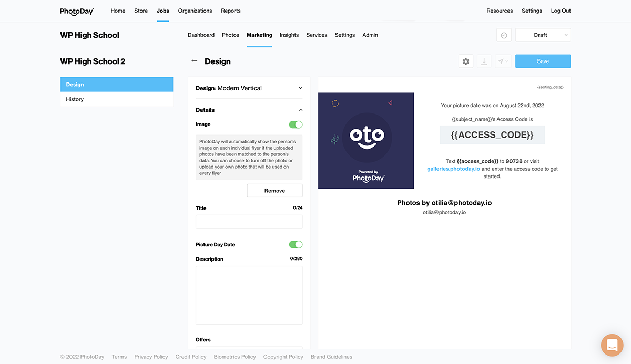Click into the Title input field
This screenshot has height=364, width=631.
click(249, 222)
